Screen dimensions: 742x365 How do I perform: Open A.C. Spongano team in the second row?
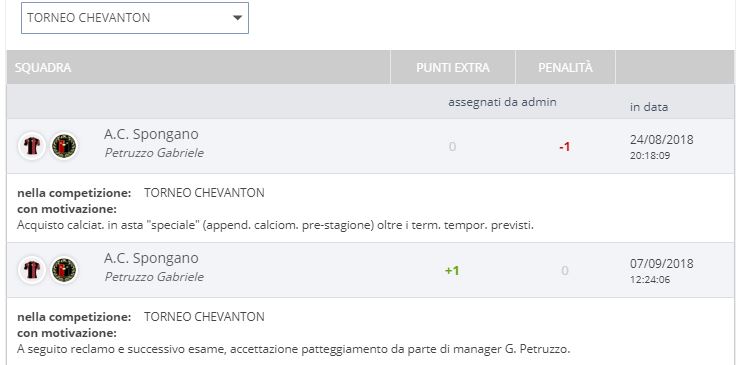151,258
